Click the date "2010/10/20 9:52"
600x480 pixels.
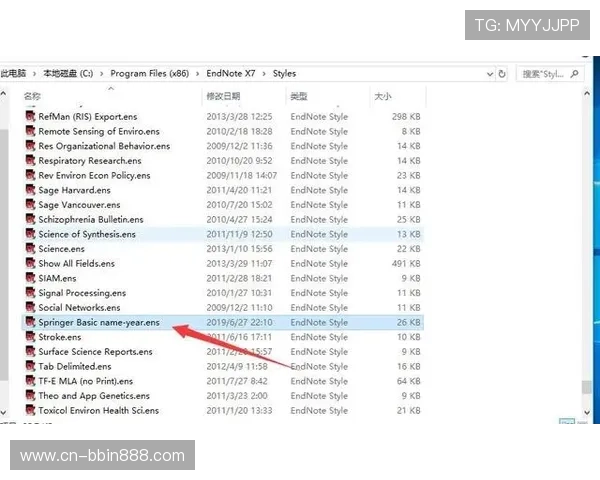click(x=239, y=160)
